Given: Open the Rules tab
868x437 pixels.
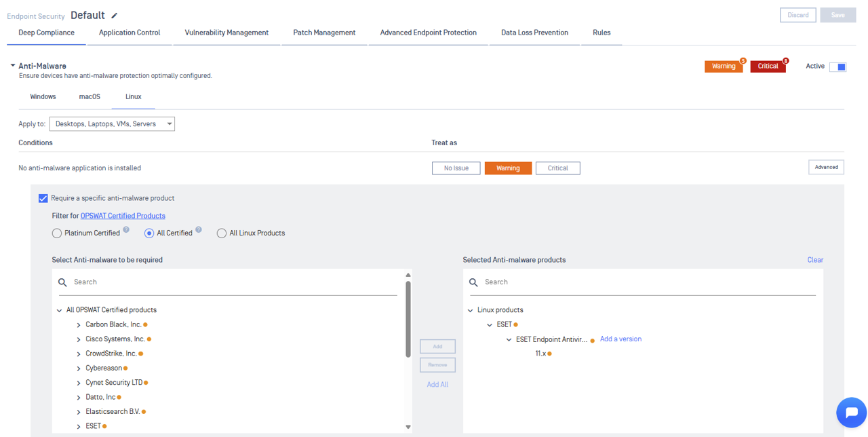Looking at the screenshot, I should (x=601, y=33).
